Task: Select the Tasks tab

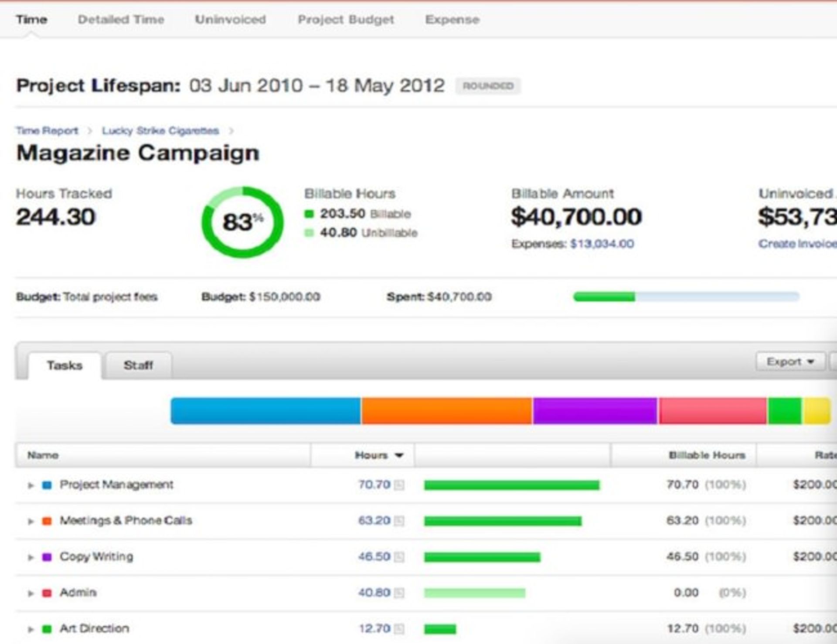Action: [65, 365]
